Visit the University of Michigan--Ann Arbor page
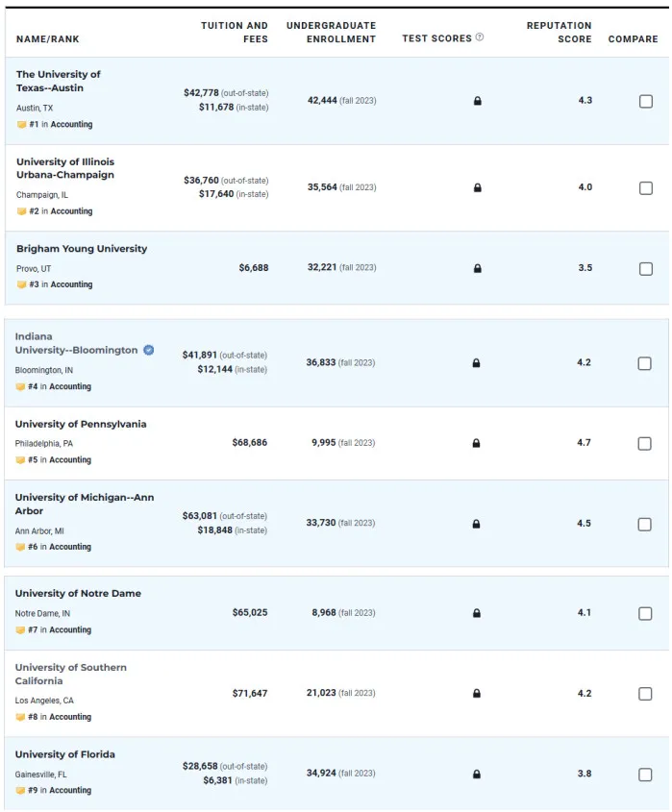The image size is (672, 812). pyautogui.click(x=84, y=504)
